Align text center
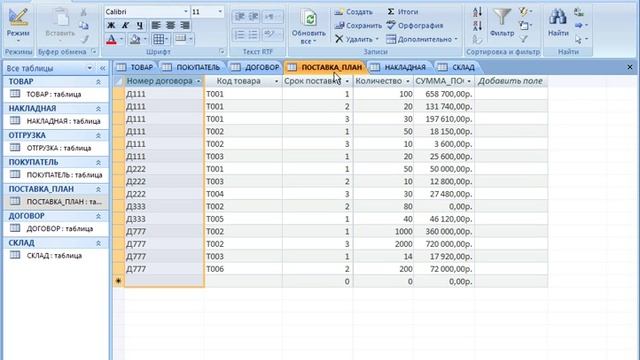The width and height of the screenshot is (640, 360). pos(170,25)
